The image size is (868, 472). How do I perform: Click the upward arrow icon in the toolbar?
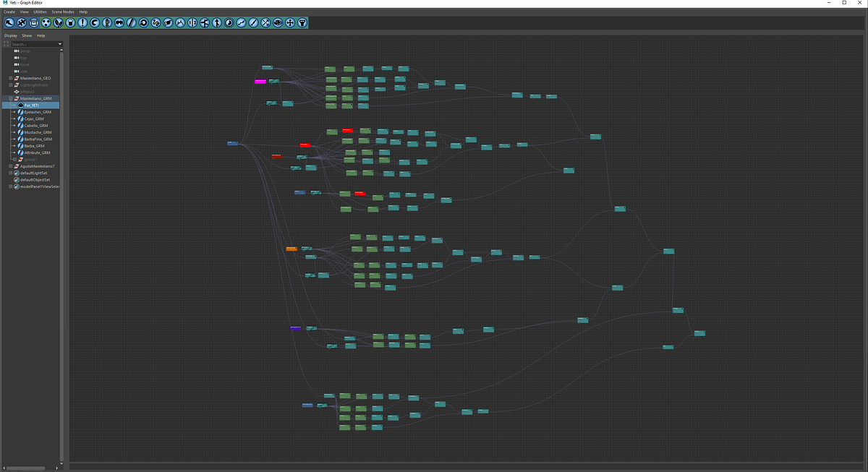coord(217,23)
